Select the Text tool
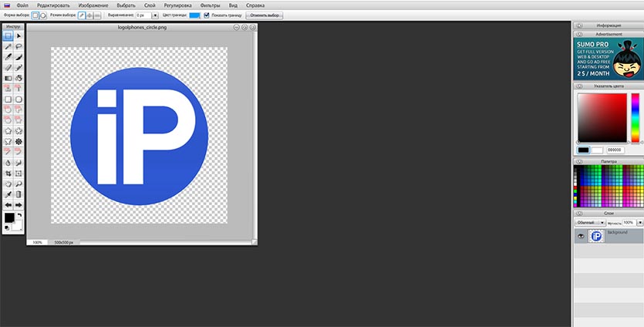Viewport: 644px width, 327px height. click(x=19, y=89)
